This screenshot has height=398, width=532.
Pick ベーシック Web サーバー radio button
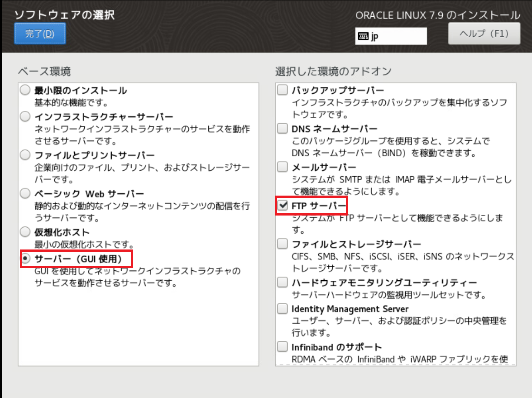click(x=25, y=193)
